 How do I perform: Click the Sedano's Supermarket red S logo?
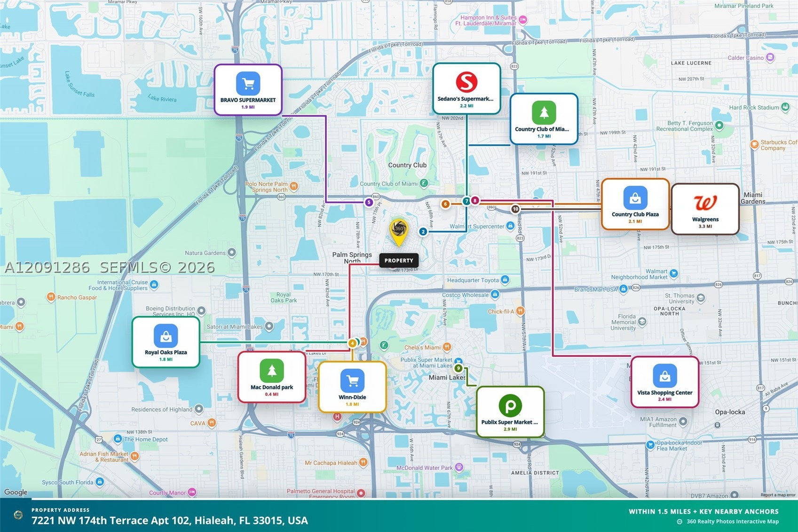pyautogui.click(x=466, y=82)
